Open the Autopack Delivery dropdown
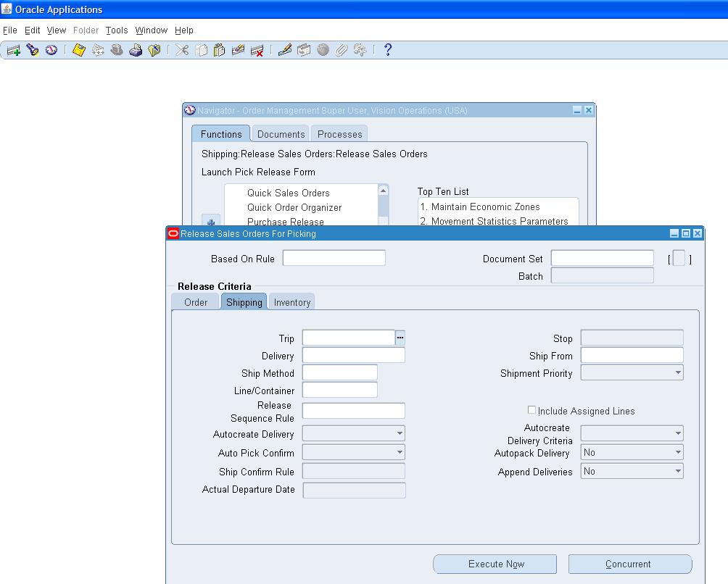 [678, 452]
